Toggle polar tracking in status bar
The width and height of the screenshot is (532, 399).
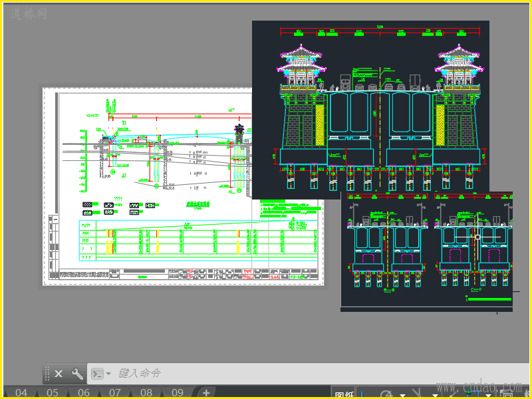(386, 394)
